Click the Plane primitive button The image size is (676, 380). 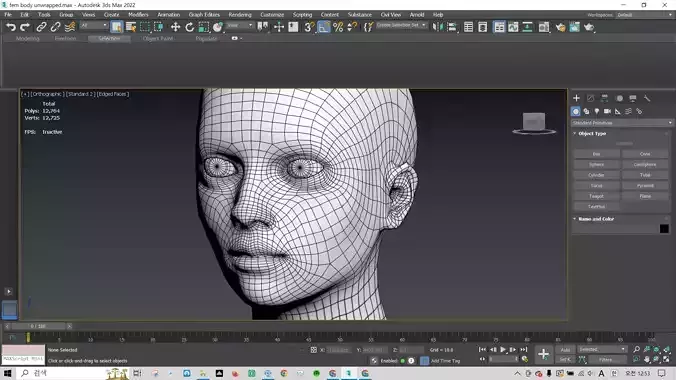(x=645, y=196)
